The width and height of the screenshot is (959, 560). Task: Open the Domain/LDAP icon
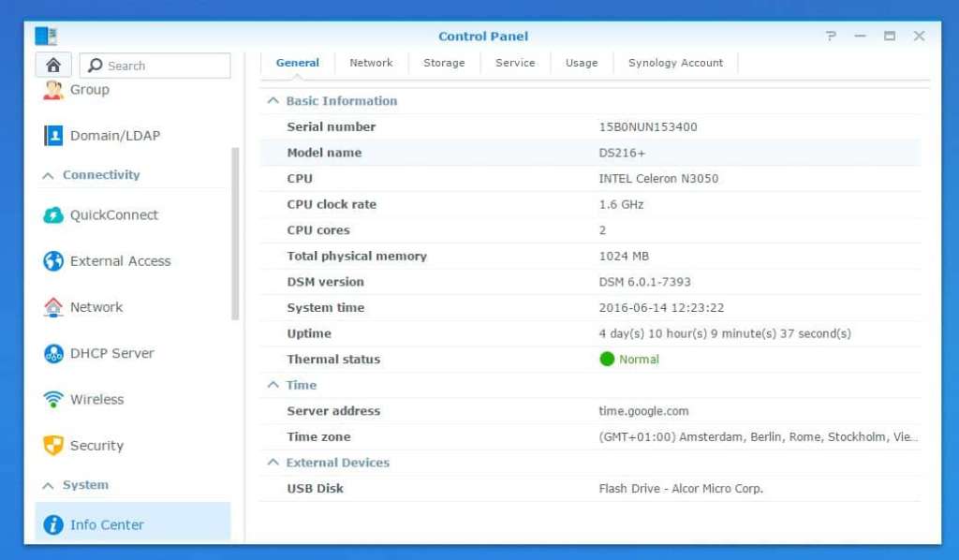click(53, 136)
